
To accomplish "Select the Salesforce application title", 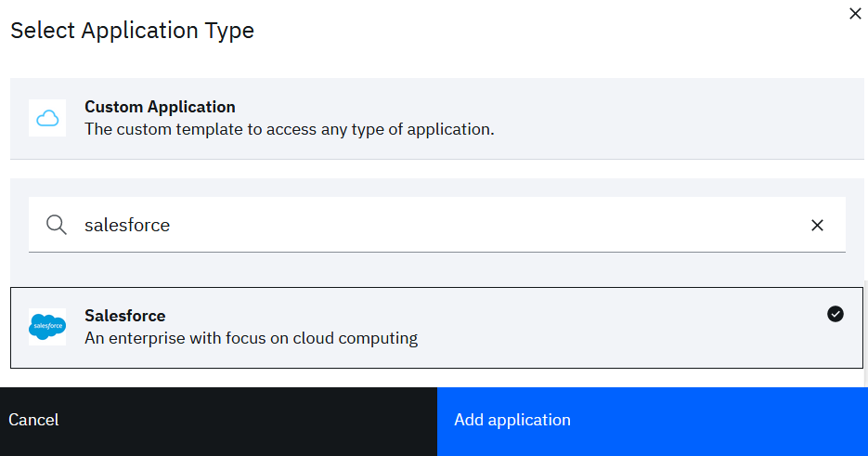I will click(125, 315).
